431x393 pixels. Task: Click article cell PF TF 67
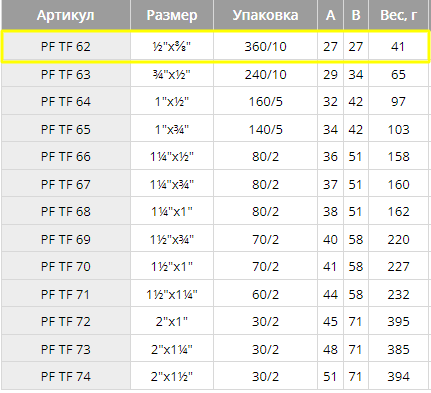pos(66,184)
